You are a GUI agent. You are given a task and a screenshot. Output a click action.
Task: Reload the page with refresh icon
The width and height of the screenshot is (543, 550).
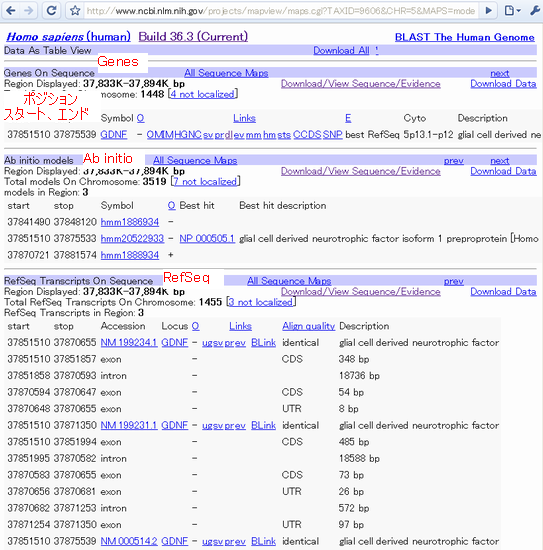[52, 11]
